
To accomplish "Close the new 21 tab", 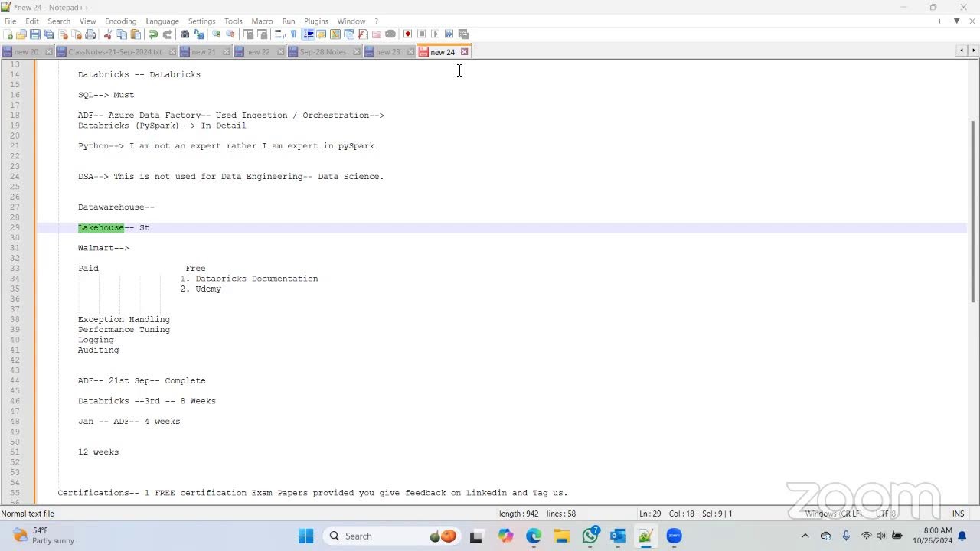I will click(x=227, y=52).
